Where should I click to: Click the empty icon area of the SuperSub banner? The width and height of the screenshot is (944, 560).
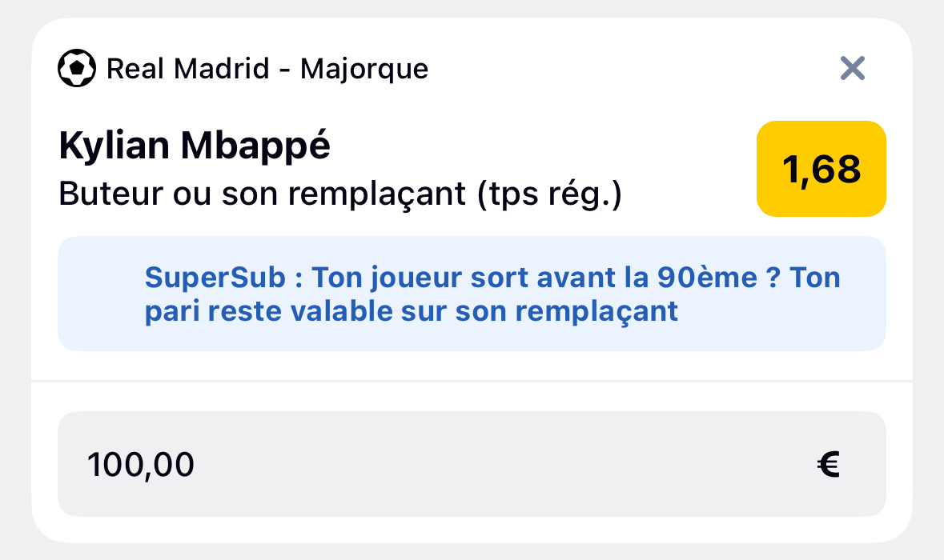point(101,294)
